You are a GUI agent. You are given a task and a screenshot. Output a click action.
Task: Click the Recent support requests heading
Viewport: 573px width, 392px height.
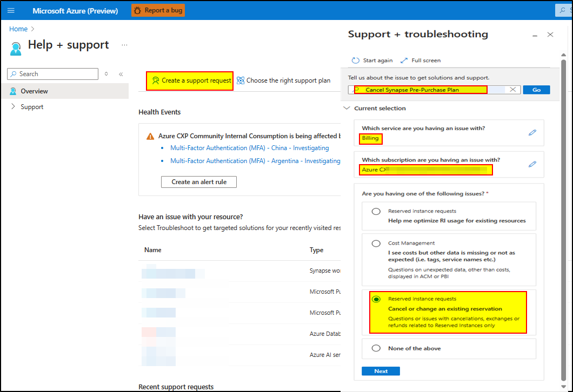tap(176, 387)
